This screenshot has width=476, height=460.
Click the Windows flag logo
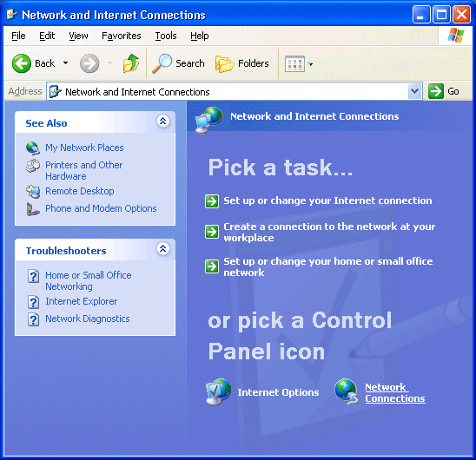pyautogui.click(x=456, y=36)
